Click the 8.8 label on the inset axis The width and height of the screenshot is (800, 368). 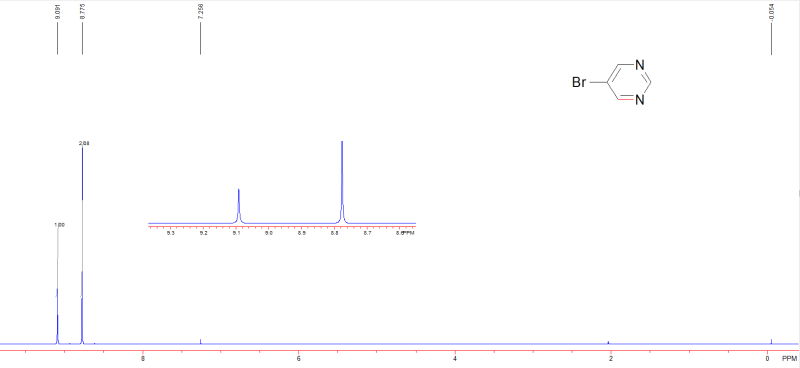[x=334, y=233]
